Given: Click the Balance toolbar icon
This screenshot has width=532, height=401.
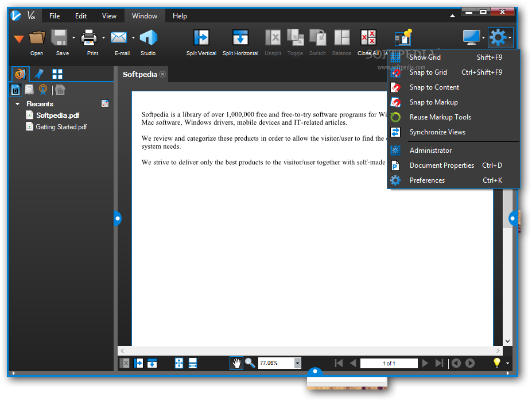Looking at the screenshot, I should [x=341, y=37].
